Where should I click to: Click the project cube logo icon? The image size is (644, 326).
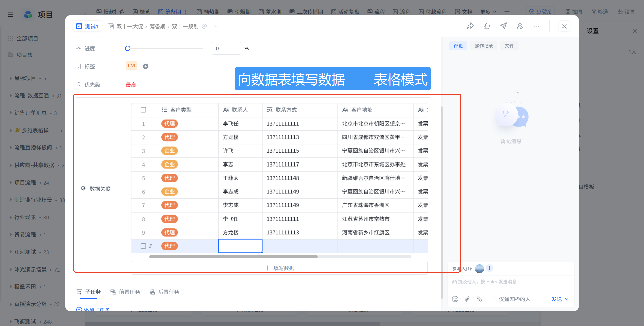click(x=28, y=15)
